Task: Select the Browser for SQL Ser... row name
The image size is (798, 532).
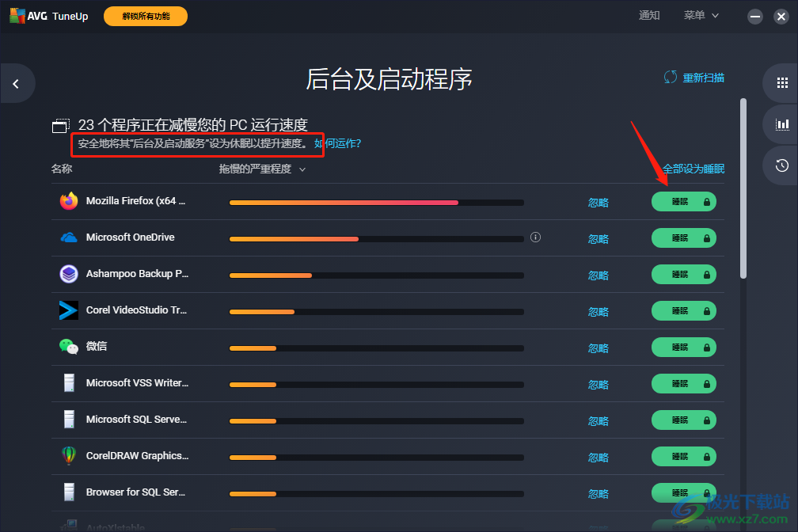Action: pyautogui.click(x=136, y=492)
